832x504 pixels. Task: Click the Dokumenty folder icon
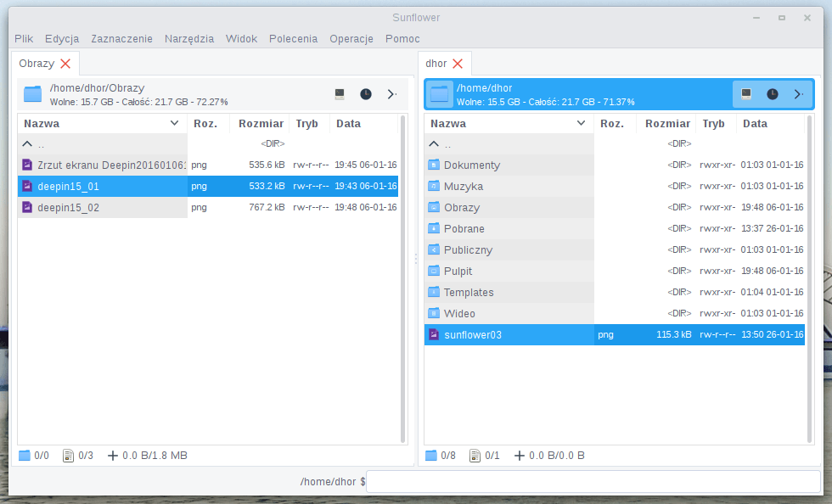tap(434, 165)
